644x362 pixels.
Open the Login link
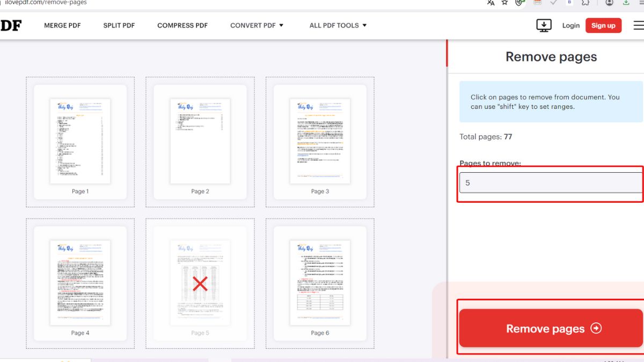(x=570, y=25)
